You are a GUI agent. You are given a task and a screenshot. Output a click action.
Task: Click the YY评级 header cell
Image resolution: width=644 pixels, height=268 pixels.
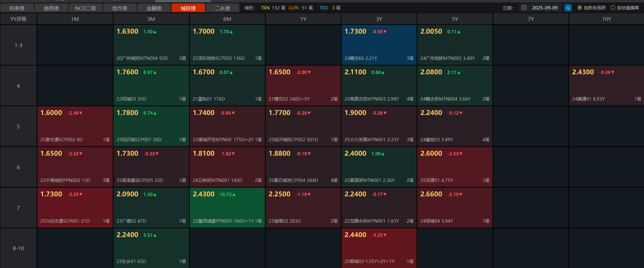pyautogui.click(x=18, y=19)
